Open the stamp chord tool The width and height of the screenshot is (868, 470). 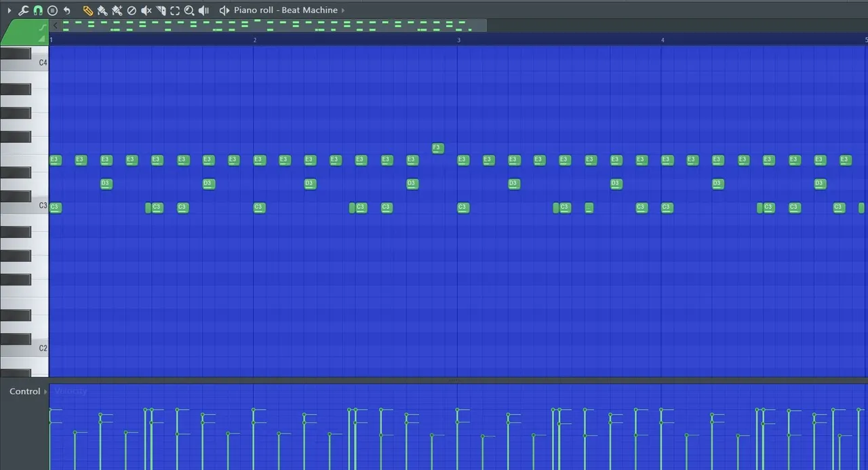[52, 10]
